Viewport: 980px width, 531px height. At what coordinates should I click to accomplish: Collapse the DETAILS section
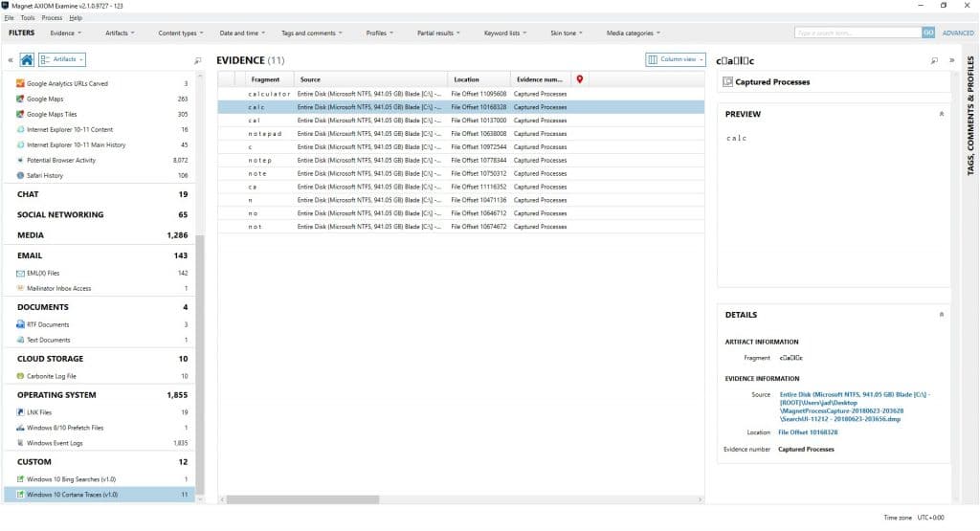point(942,314)
